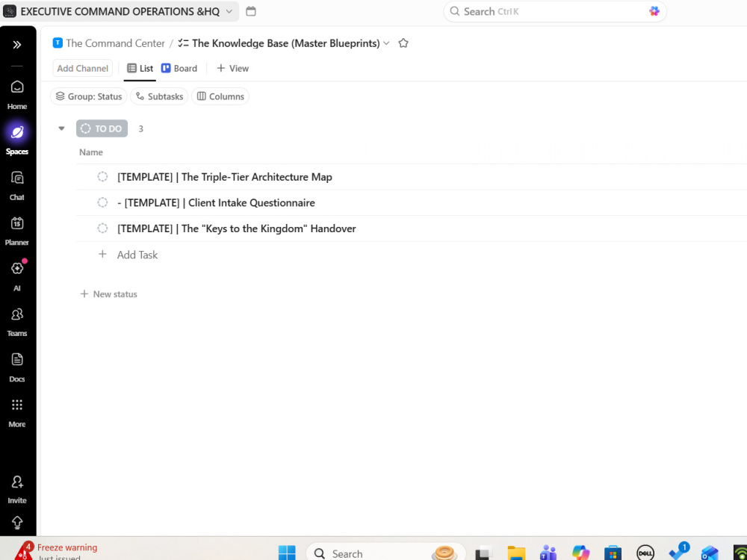Open the calendar icon next to workspace name

251,11
